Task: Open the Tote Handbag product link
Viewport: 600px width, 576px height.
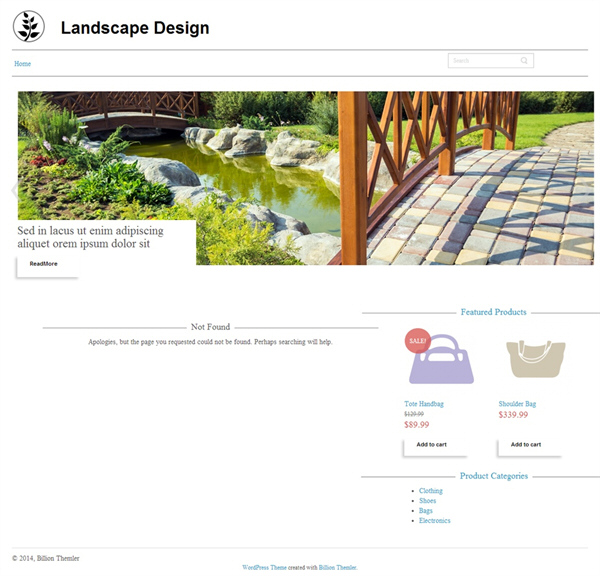Action: (424, 404)
